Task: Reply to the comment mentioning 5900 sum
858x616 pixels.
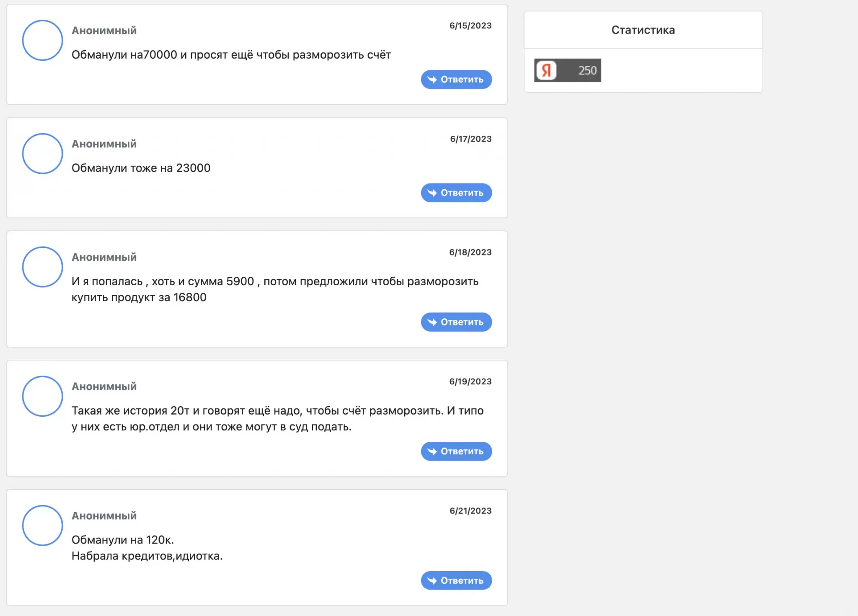Action: (x=456, y=322)
